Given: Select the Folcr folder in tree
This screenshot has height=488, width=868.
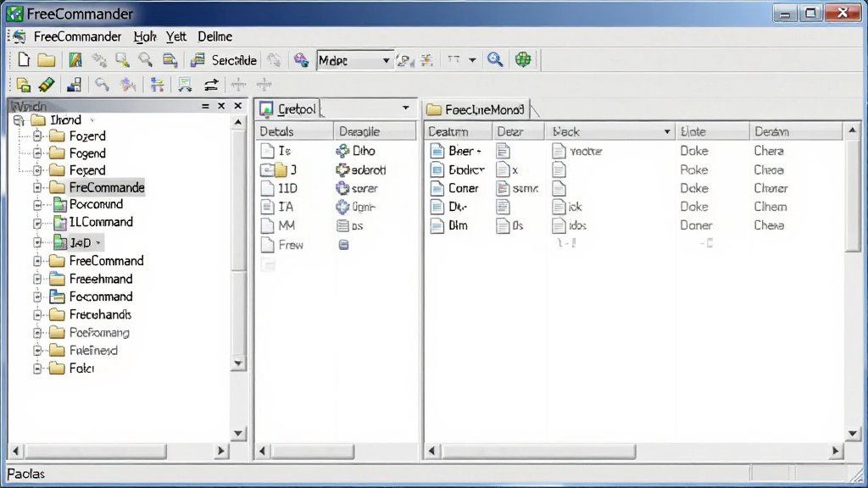Looking at the screenshot, I should point(81,369).
